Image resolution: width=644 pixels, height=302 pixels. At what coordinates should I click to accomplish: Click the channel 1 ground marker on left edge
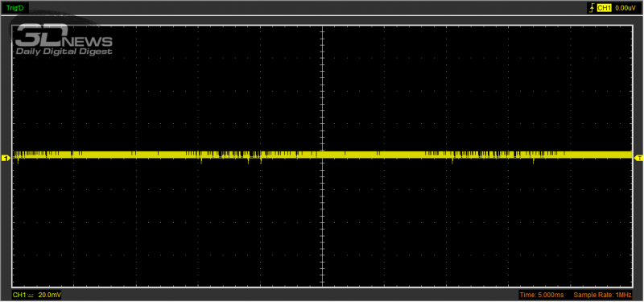pos(6,158)
